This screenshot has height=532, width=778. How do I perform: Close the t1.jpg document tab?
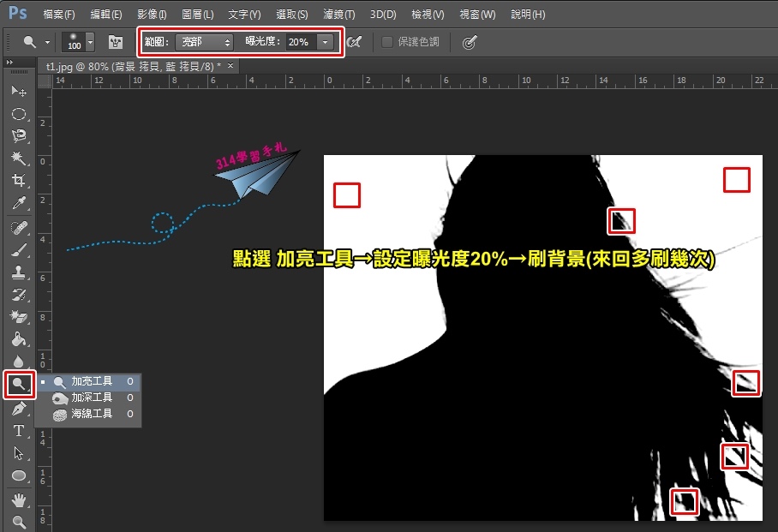(x=230, y=65)
